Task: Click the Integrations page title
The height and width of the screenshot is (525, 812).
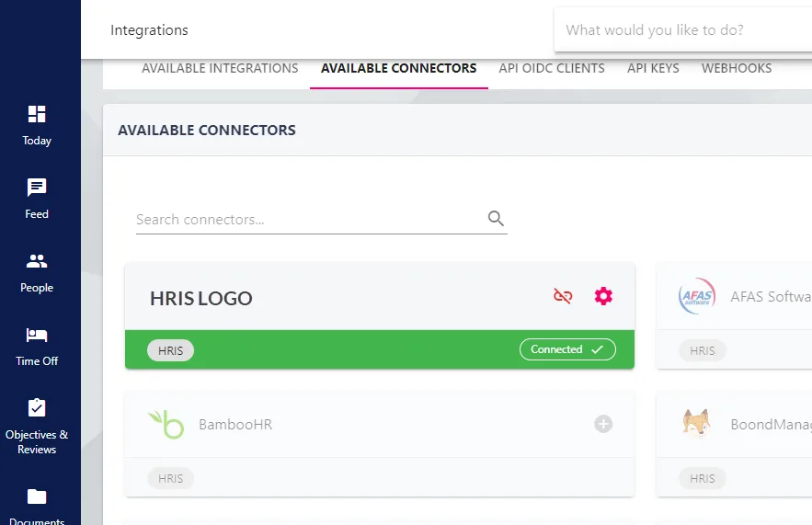Action: point(149,30)
